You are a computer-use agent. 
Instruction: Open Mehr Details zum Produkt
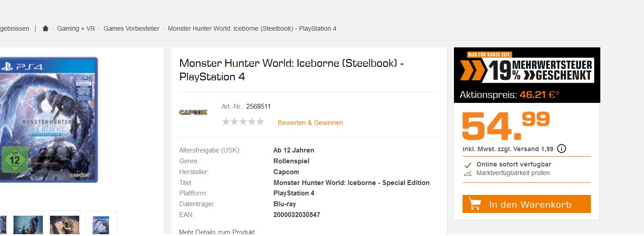(x=217, y=232)
